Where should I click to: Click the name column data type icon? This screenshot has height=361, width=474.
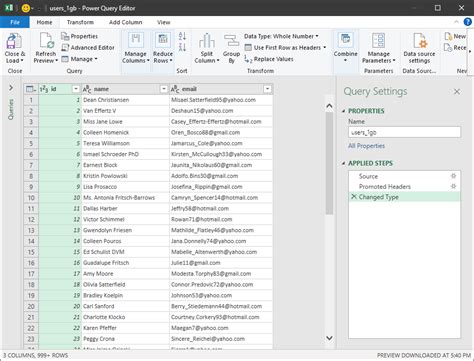87,89
